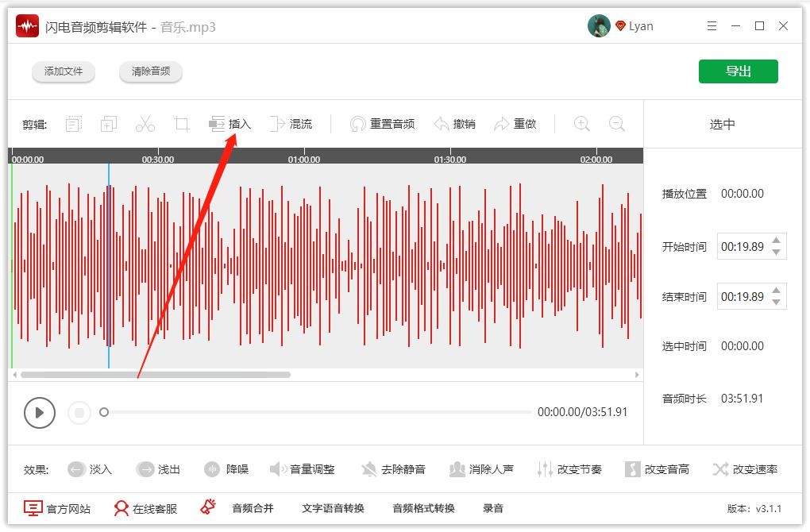Image resolution: width=810 pixels, height=532 pixels.
Task: Click the 添加文件 add file button
Action: tap(64, 71)
